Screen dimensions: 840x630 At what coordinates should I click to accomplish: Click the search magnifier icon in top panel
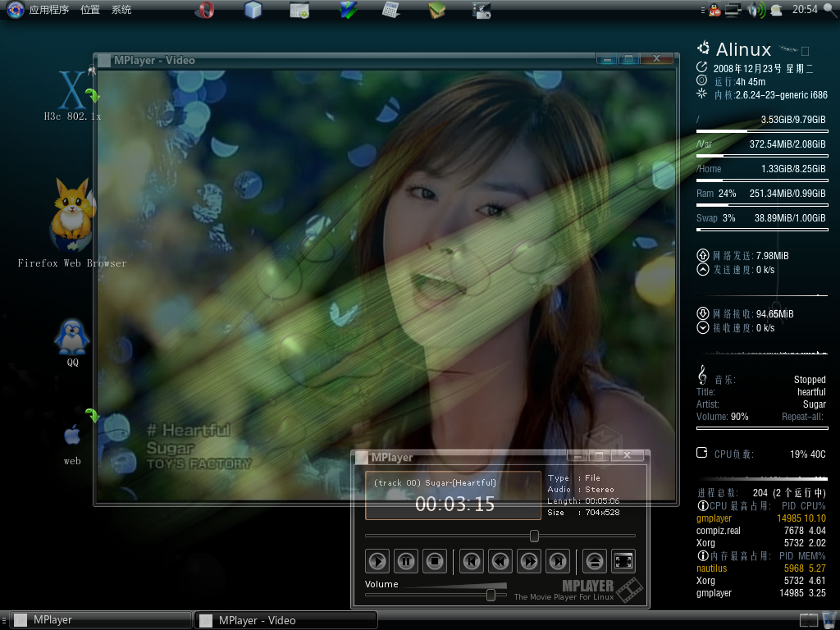click(x=830, y=10)
